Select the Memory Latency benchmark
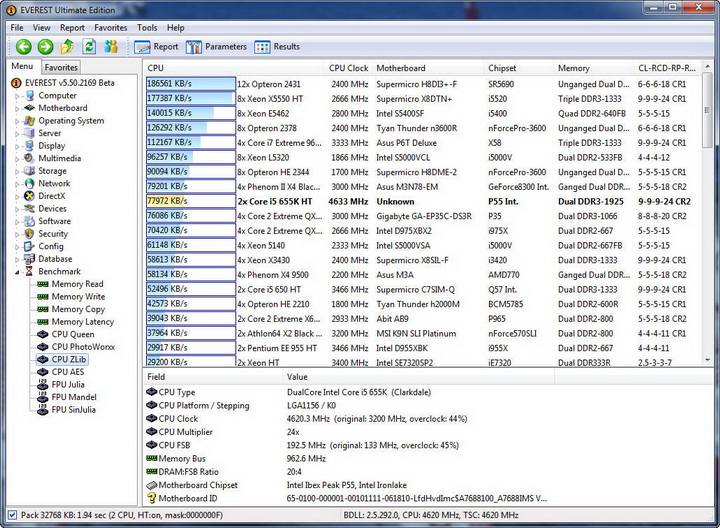This screenshot has width=720, height=528. pos(83,322)
